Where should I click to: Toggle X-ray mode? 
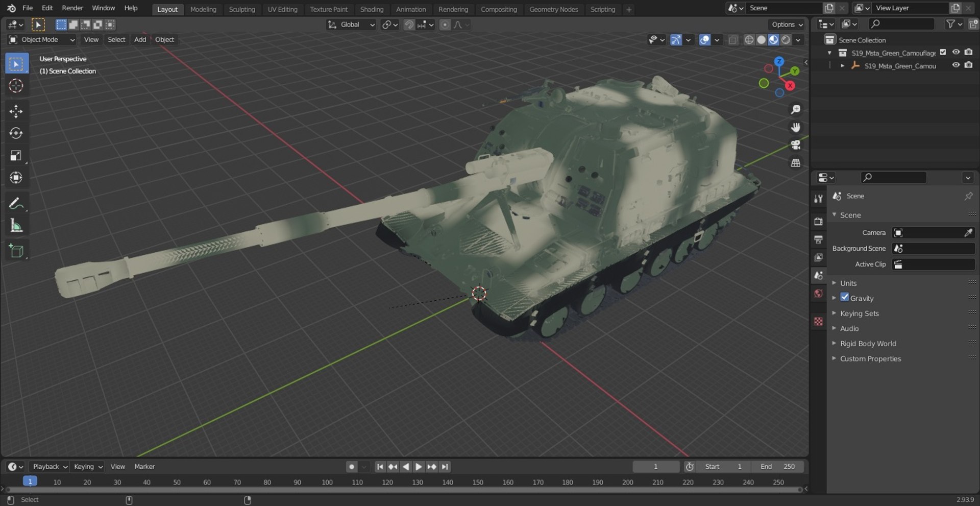point(733,40)
